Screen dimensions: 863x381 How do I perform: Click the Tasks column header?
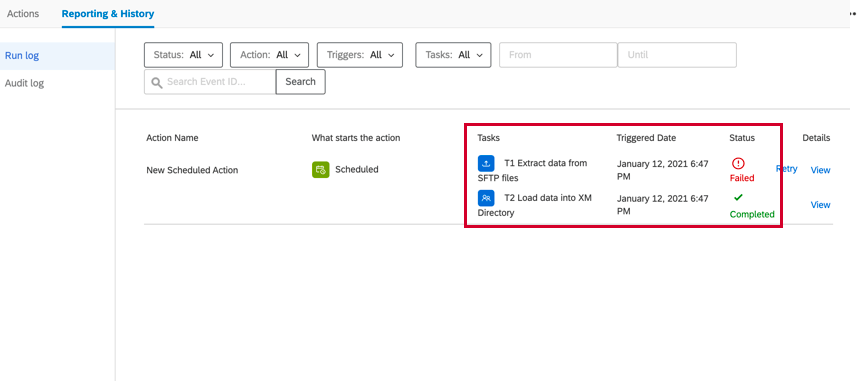pos(489,138)
